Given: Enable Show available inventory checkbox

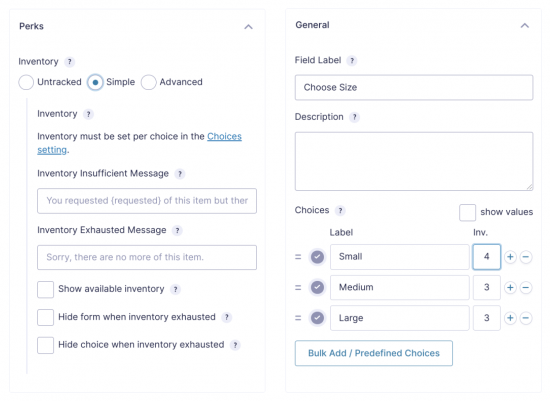Looking at the screenshot, I should pyautogui.click(x=45, y=289).
